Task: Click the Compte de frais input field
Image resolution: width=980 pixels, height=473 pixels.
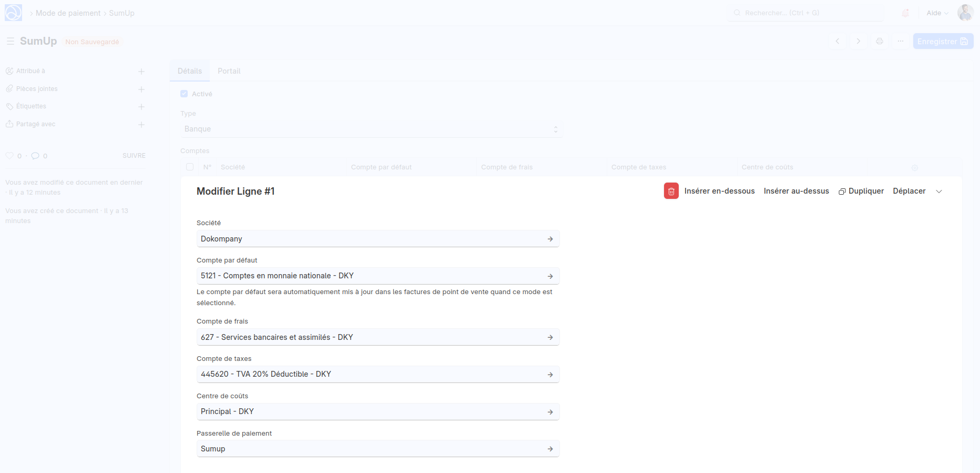Action: pyautogui.click(x=371, y=337)
